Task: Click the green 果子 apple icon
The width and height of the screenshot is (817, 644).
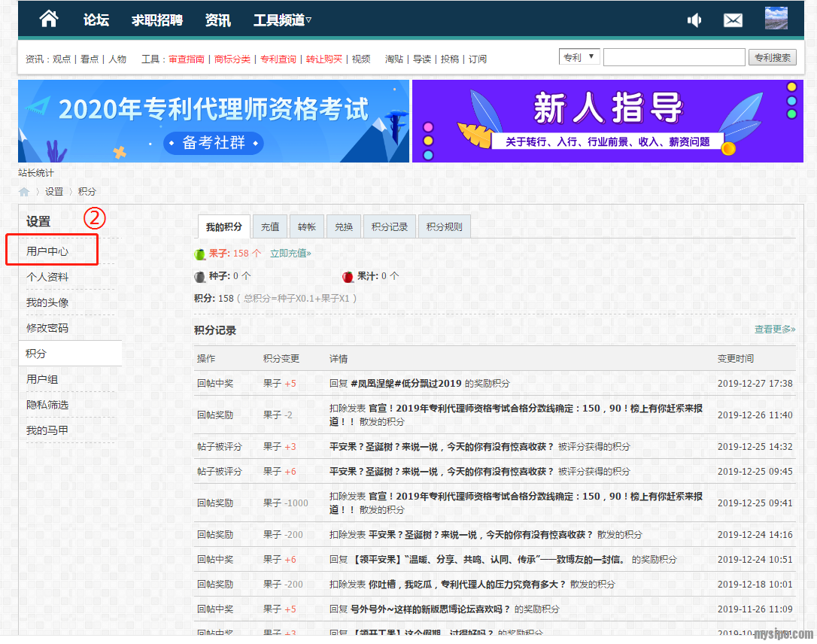Action: point(200,254)
